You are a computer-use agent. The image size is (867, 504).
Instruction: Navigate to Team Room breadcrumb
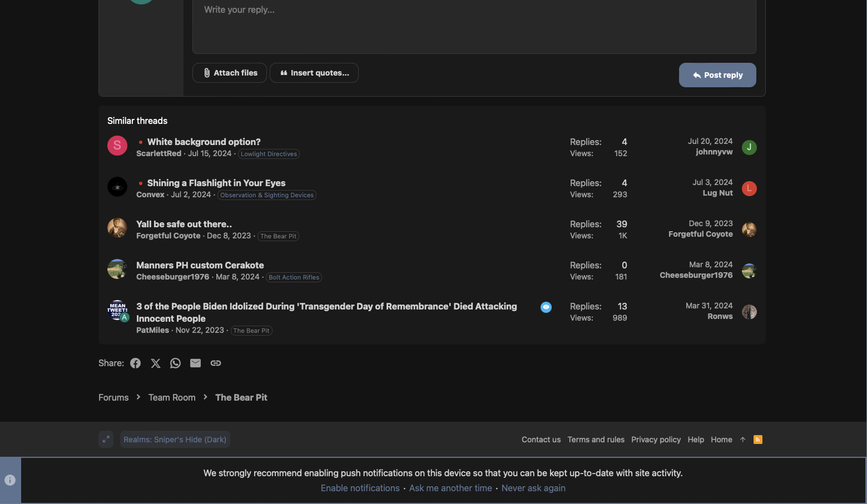click(172, 398)
